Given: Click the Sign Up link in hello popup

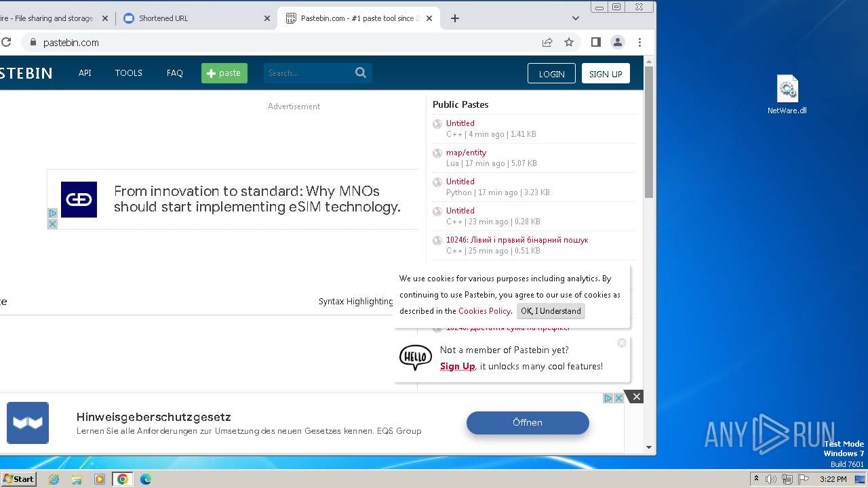Looking at the screenshot, I should tap(458, 366).
